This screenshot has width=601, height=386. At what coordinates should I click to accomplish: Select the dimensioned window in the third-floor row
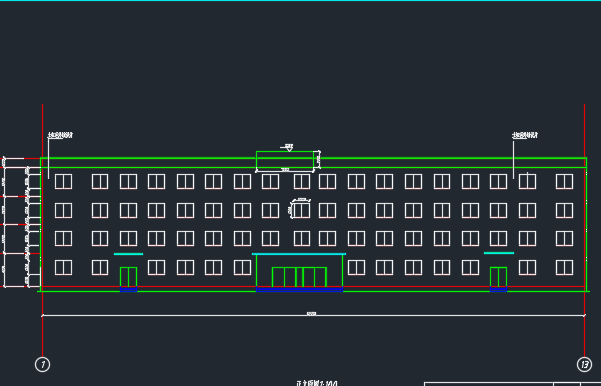[302, 210]
